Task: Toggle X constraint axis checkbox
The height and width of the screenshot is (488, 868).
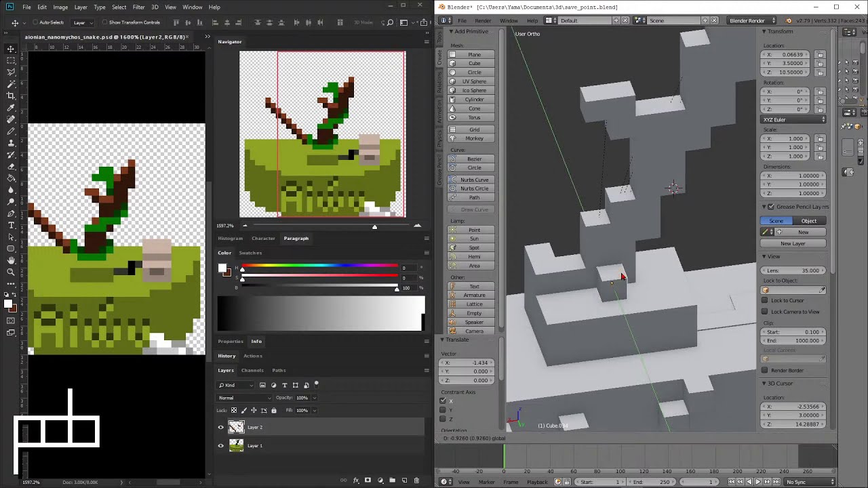Action: tap(443, 401)
